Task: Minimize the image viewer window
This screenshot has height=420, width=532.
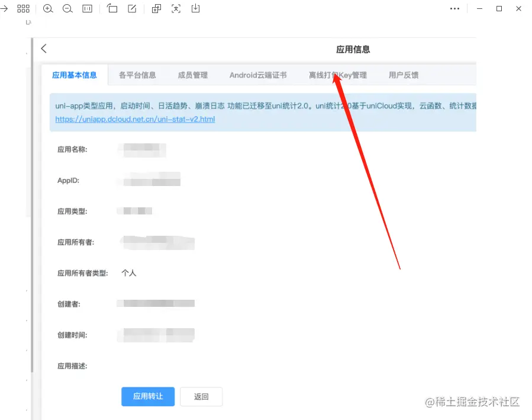Action: tap(479, 8)
